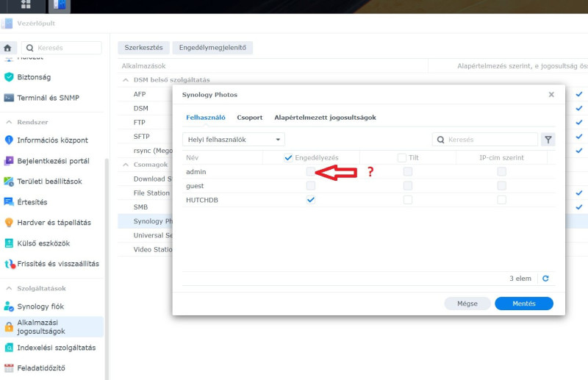Collapse Rendszer sidebar section

[9, 122]
